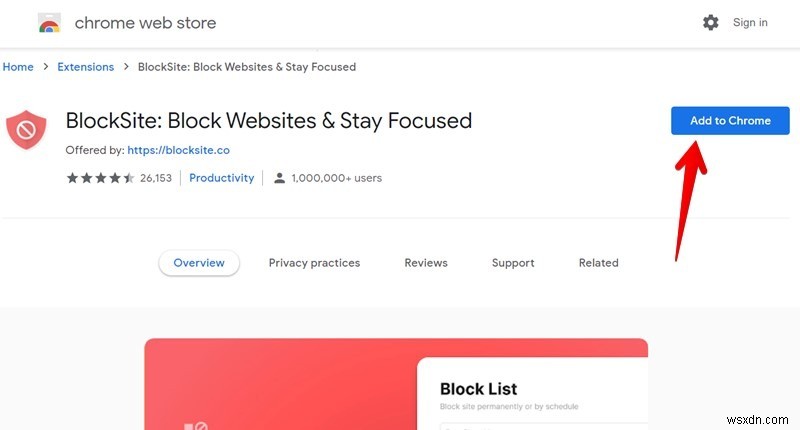Click the Chrome Web Store rainbow logo

pos(49,23)
